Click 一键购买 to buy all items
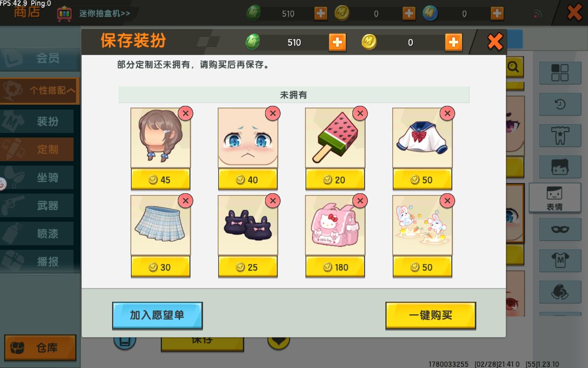This screenshot has width=588, height=368. click(430, 315)
